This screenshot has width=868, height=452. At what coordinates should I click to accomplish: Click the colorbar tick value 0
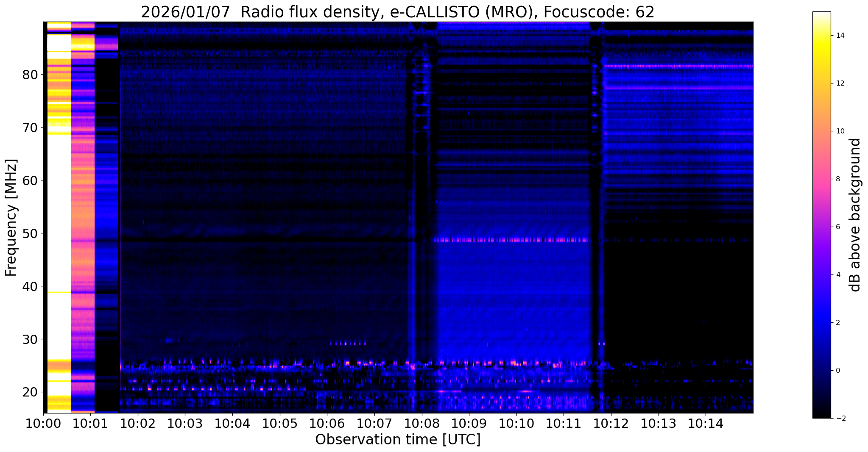point(837,371)
